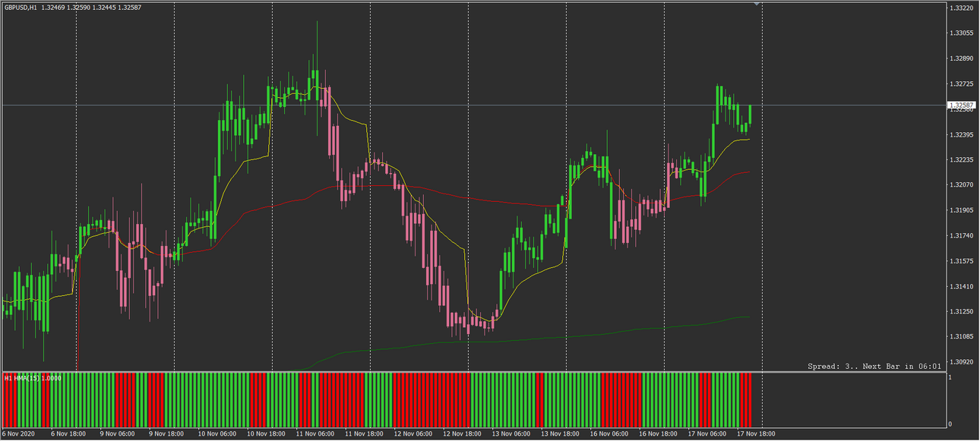The image size is (980, 441).
Task: Click the 10 Nov 06:00 time label
Action: 217,434
